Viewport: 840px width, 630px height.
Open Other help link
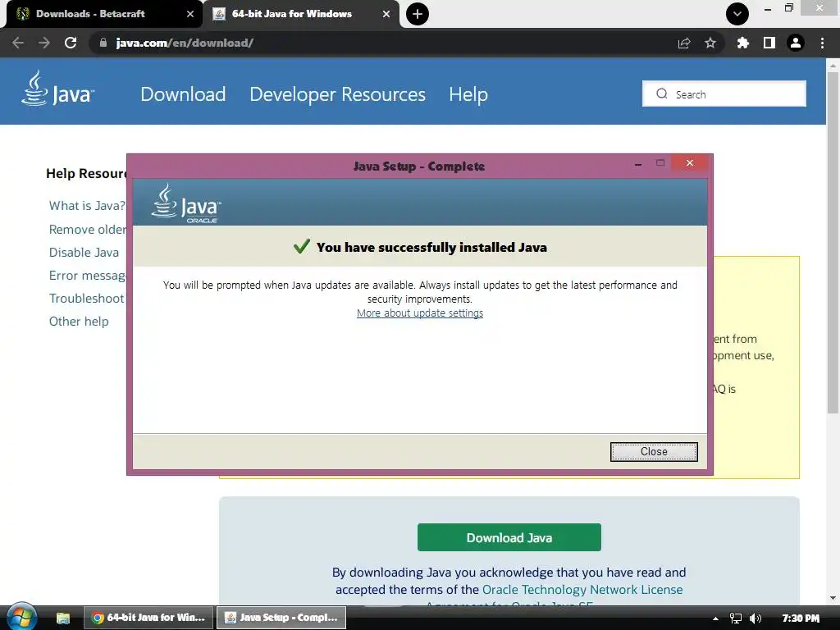pyautogui.click(x=79, y=322)
